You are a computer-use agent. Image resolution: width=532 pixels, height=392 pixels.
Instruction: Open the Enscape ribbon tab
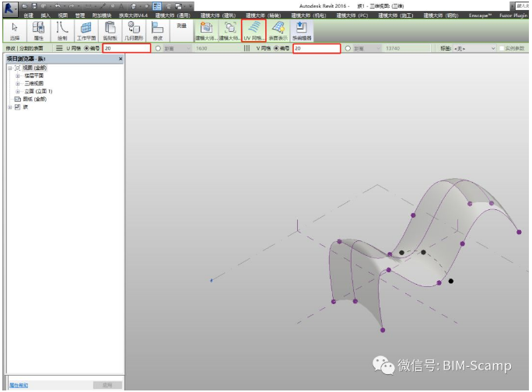(479, 15)
